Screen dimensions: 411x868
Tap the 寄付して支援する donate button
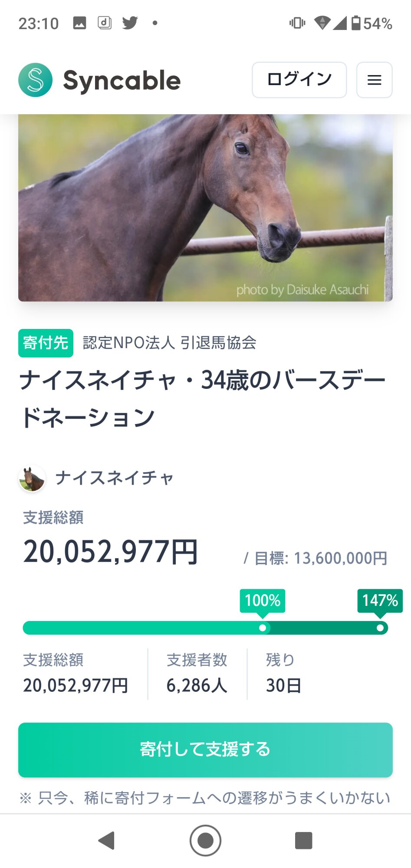[205, 750]
